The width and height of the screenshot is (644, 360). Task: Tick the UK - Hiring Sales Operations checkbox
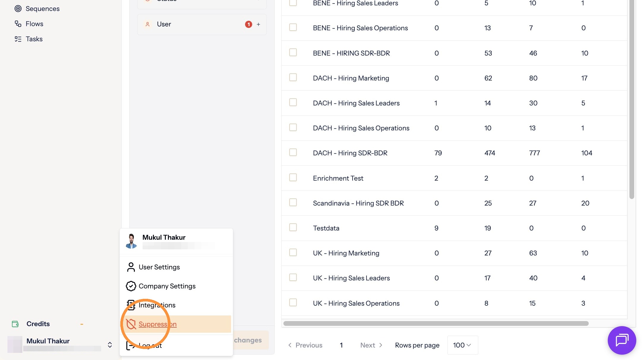pos(293,302)
